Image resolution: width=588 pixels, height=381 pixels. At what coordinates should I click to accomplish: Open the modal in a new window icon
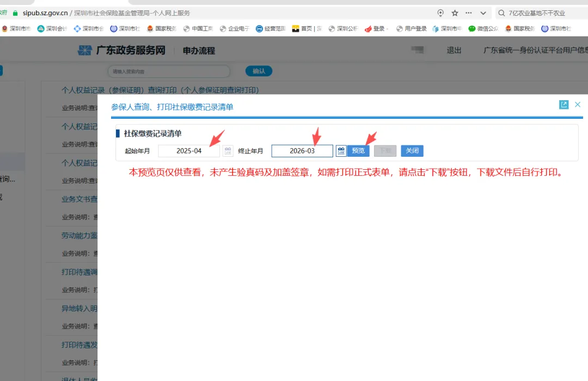click(x=563, y=105)
